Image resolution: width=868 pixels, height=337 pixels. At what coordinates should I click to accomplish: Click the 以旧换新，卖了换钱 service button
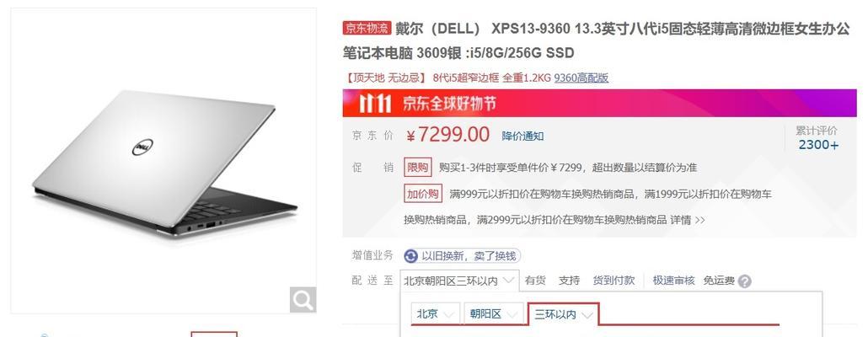[x=463, y=255]
